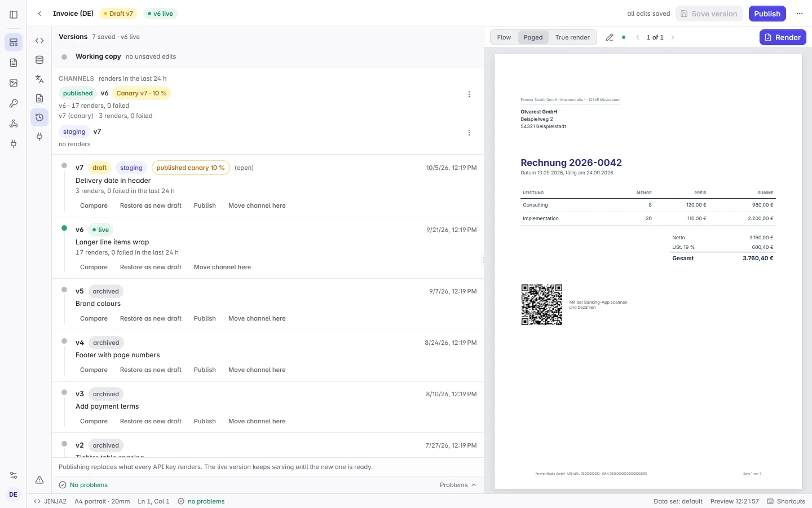Open the warning triangle problems icon
Viewport: 812px width, 508px height.
pos(39,480)
